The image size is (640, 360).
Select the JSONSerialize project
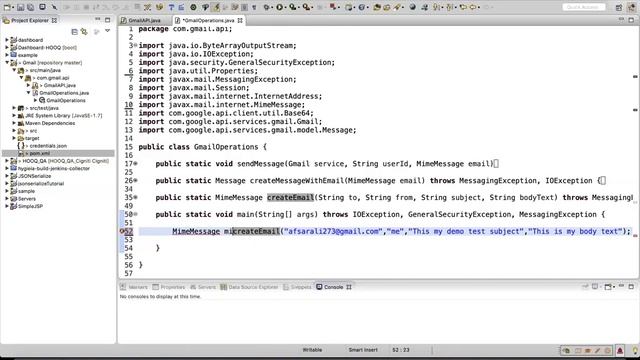click(x=34, y=176)
